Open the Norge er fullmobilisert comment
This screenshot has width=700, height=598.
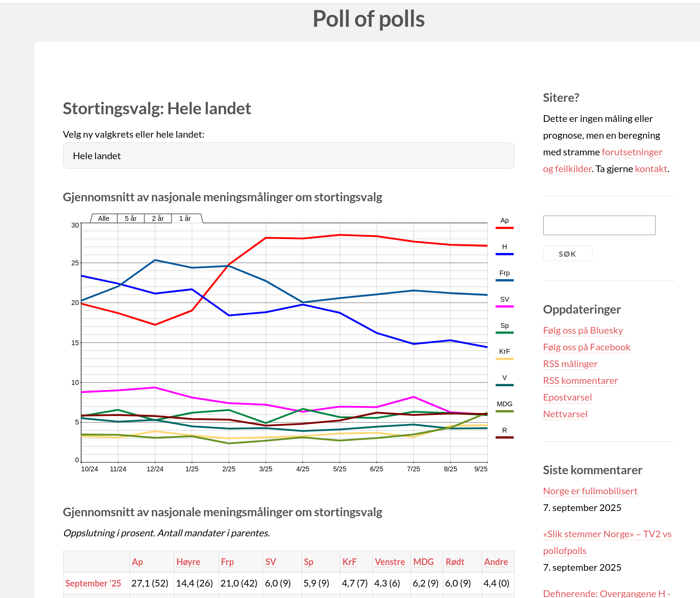pos(590,491)
